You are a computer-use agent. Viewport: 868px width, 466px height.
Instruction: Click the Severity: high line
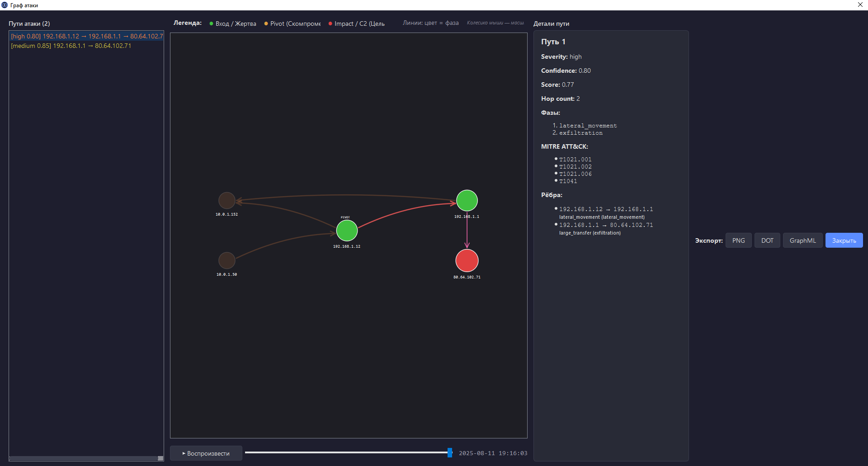tap(561, 56)
